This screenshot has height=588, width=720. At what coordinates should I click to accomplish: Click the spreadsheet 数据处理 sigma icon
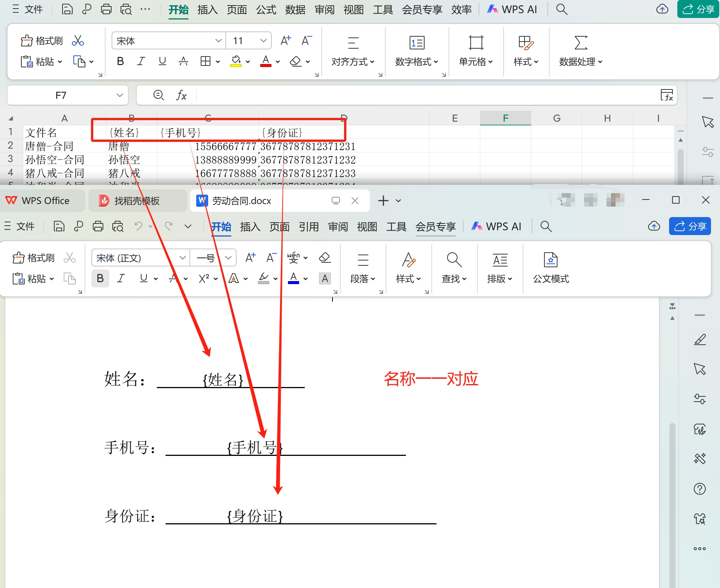tap(580, 43)
